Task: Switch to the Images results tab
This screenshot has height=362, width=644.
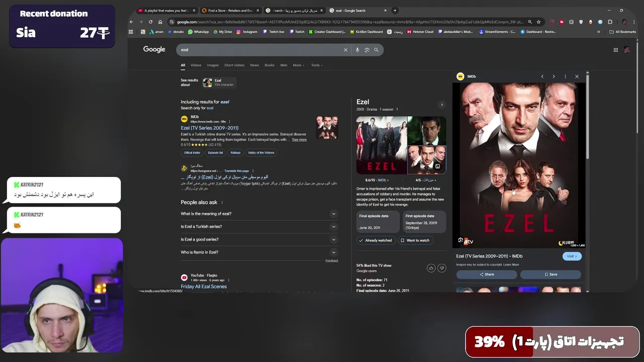Action: pyautogui.click(x=213, y=65)
